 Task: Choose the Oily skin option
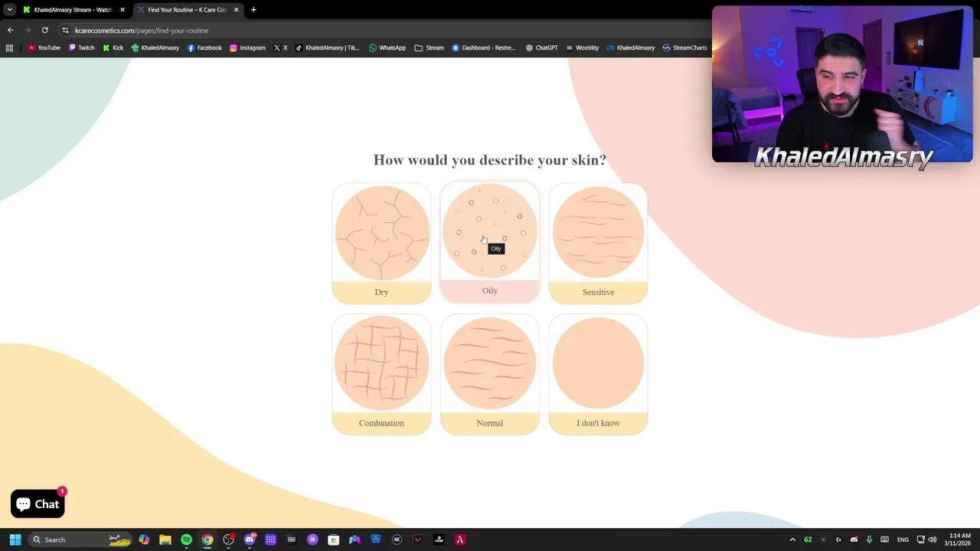[490, 242]
